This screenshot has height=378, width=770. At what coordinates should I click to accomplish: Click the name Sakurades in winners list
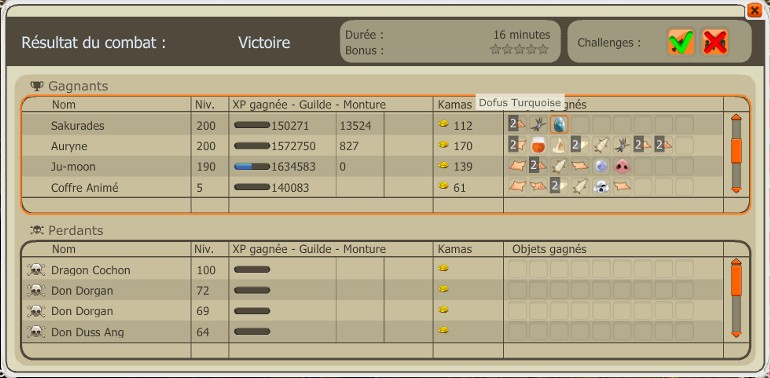(78, 126)
